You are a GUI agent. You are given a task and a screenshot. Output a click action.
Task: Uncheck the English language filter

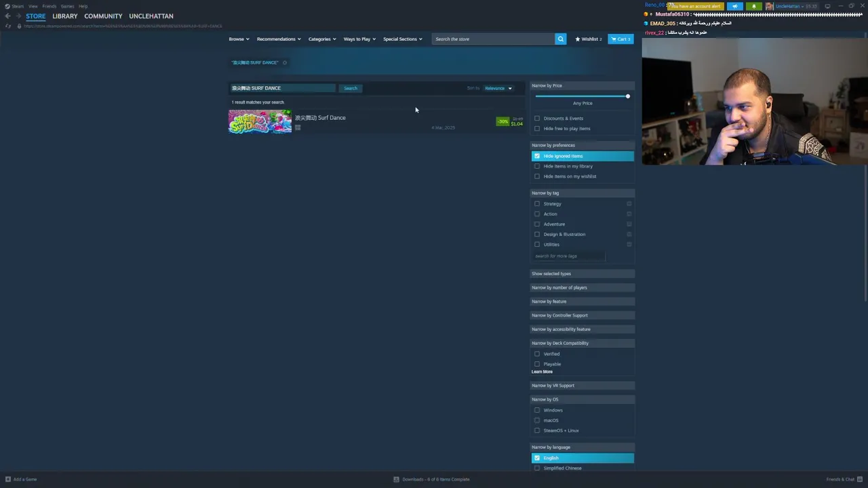[537, 458]
